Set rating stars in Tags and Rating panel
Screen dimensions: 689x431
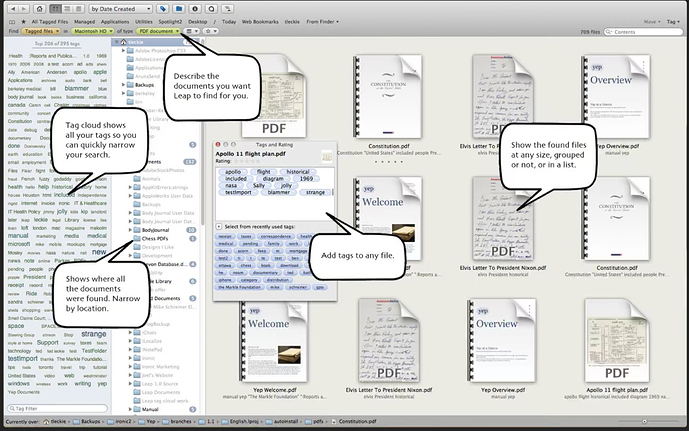[x=247, y=161]
